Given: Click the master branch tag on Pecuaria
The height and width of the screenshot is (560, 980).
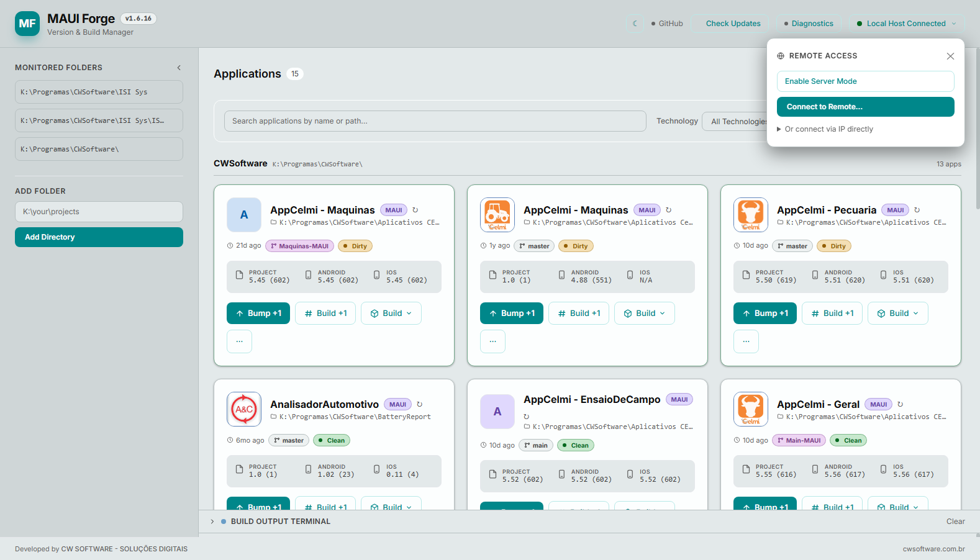Looking at the screenshot, I should (792, 246).
